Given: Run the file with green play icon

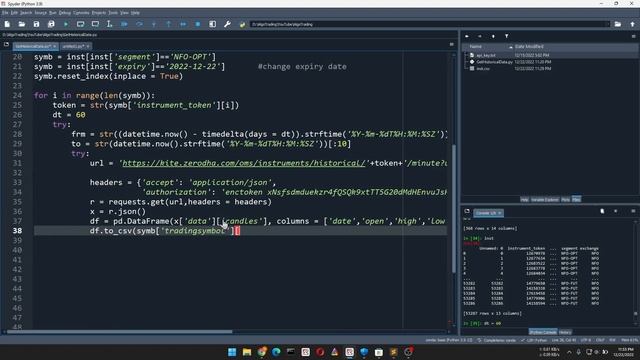Looking at the screenshot, I should pyautogui.click(x=66, y=24).
